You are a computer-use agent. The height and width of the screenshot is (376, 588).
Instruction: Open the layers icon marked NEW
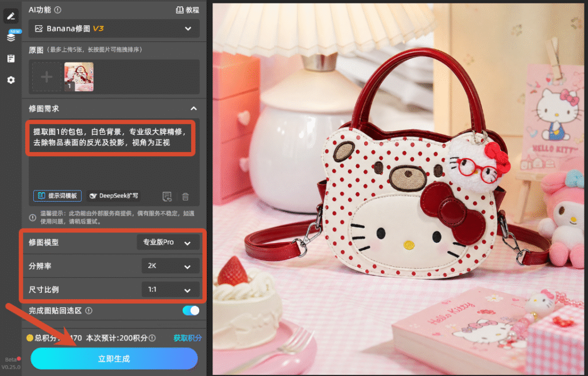click(11, 37)
